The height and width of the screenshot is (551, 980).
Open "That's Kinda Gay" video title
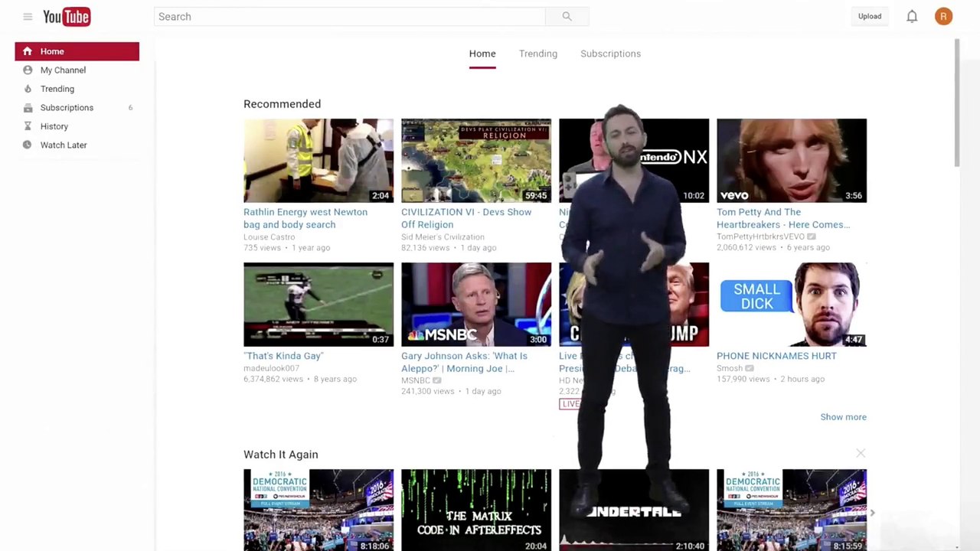pos(283,356)
